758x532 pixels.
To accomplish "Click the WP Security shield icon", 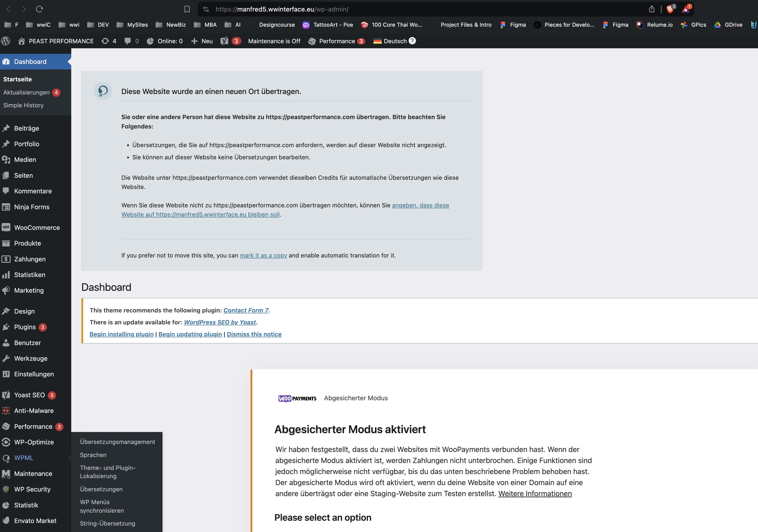I will coord(6,489).
